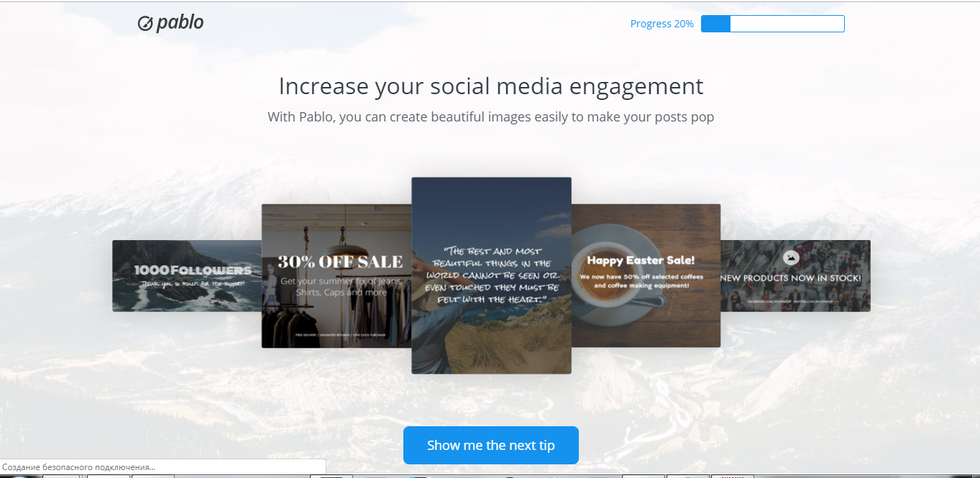
Task: Pick the 'New Products Now In Stock!' thumbnail
Action: [x=796, y=276]
